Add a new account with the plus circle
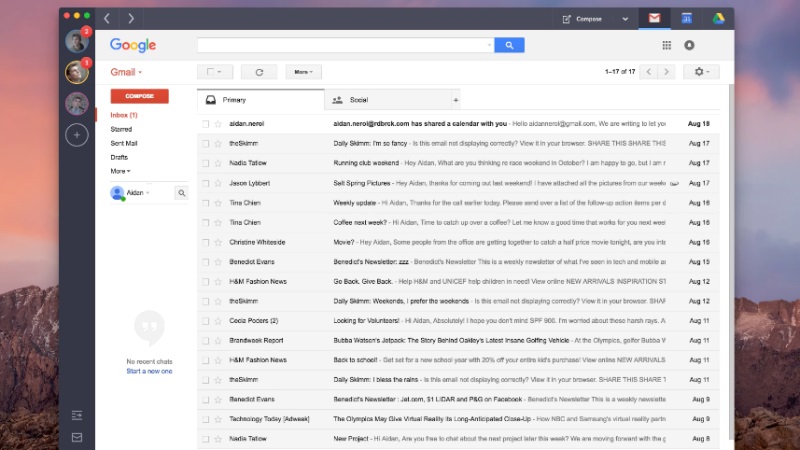This screenshot has height=450, width=800. 77,135
